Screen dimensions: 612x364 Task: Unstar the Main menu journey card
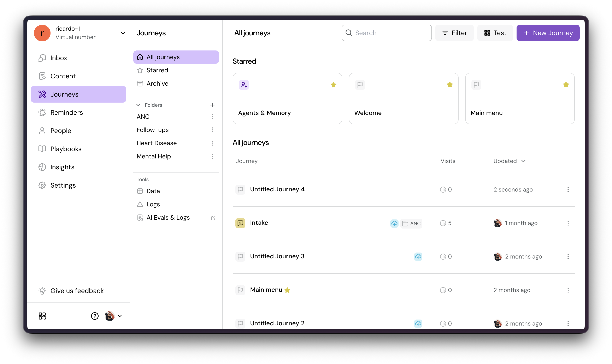click(566, 85)
